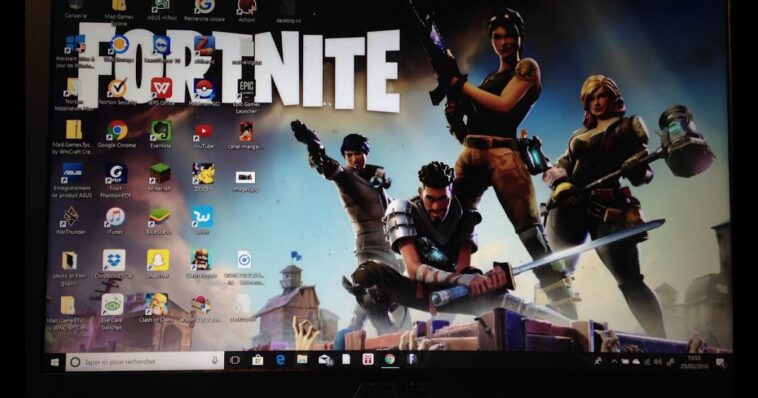The image size is (758, 398).
Task: Switch to Chrome in the taskbar
Action: [390, 359]
